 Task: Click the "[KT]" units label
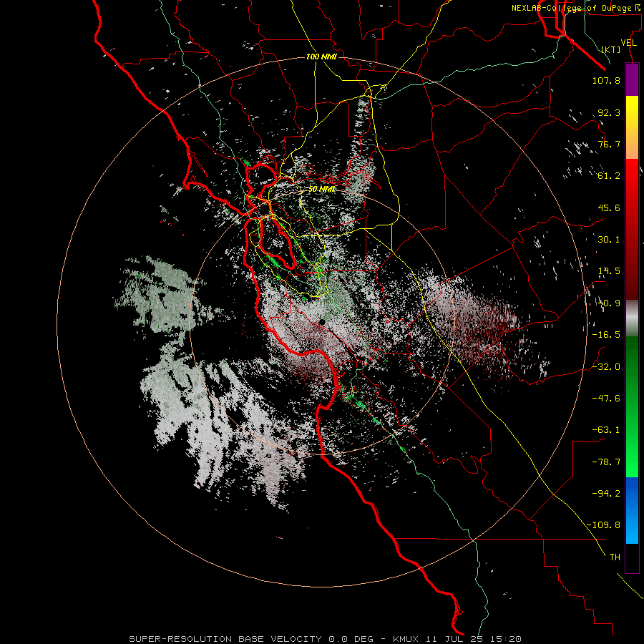click(x=611, y=49)
